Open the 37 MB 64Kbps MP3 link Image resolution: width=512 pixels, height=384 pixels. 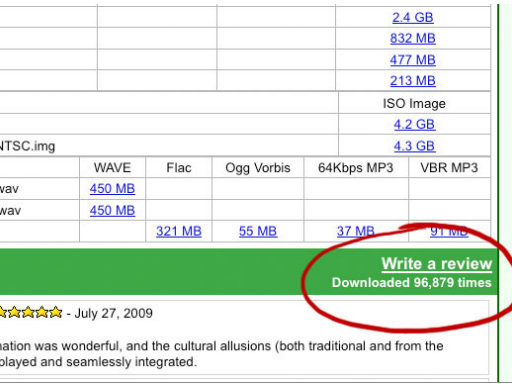[356, 232]
